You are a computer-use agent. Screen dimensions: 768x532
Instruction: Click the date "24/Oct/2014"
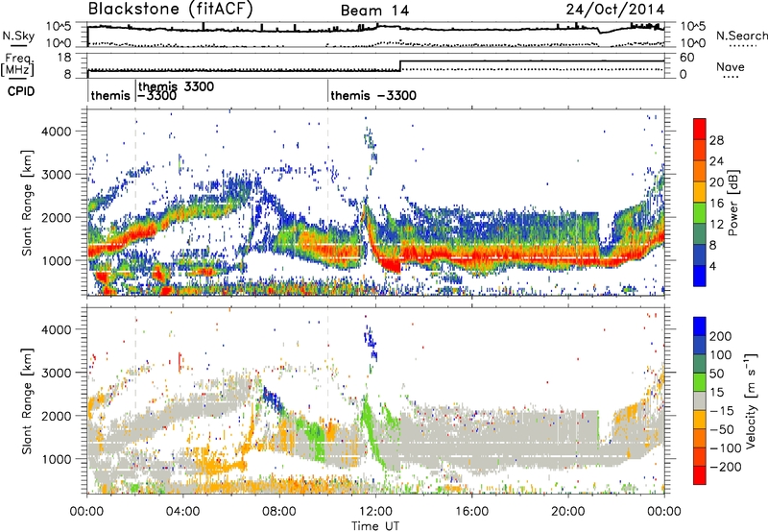coord(615,10)
